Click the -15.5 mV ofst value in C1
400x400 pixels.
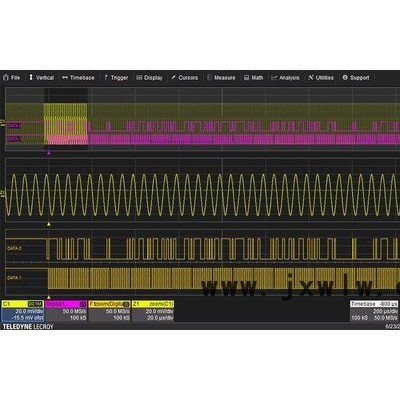tap(27, 318)
